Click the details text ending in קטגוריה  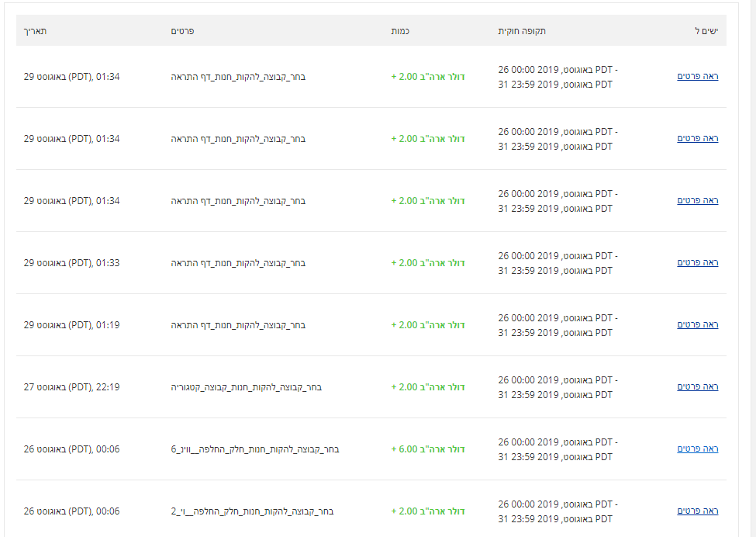[x=247, y=387]
